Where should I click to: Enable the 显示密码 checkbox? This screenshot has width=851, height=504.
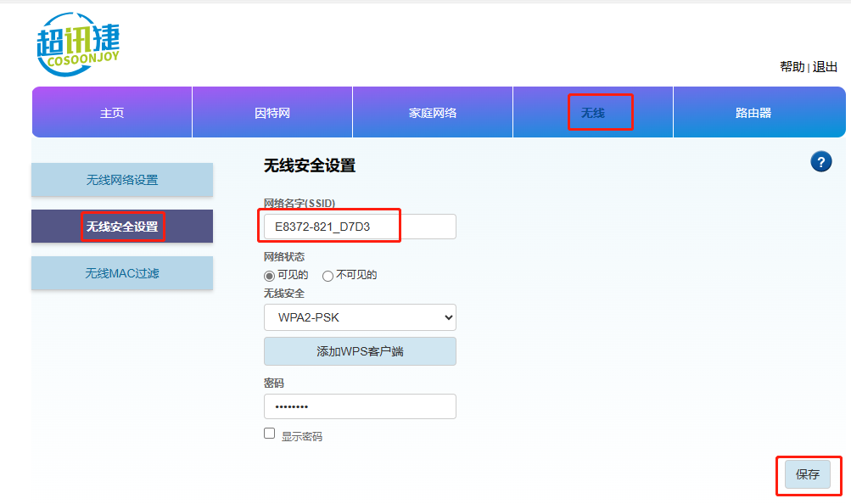point(270,434)
